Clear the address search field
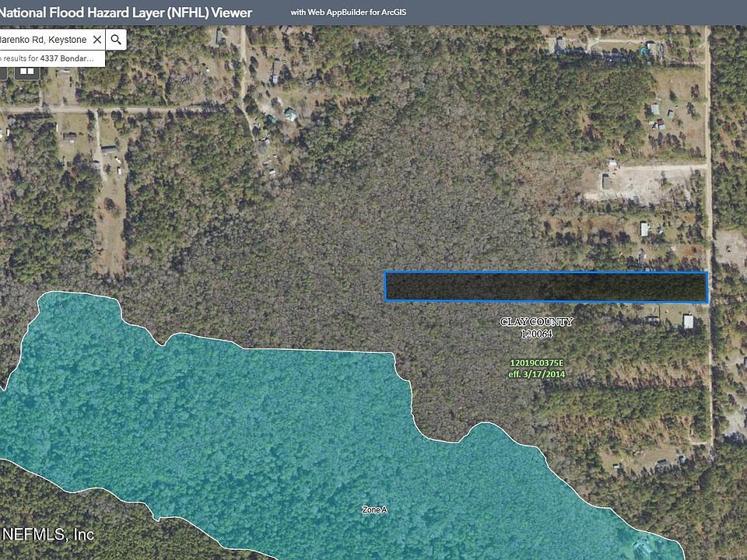This screenshot has height=560, width=747. coord(97,40)
